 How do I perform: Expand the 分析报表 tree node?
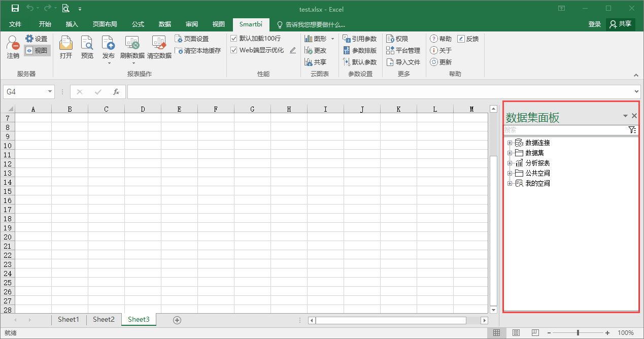point(510,163)
